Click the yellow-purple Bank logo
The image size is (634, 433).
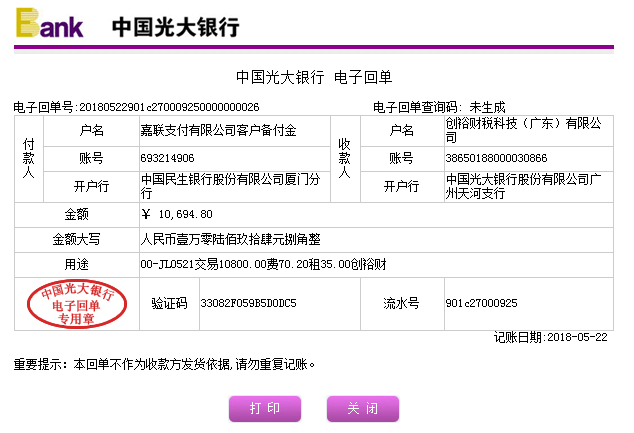[49, 23]
